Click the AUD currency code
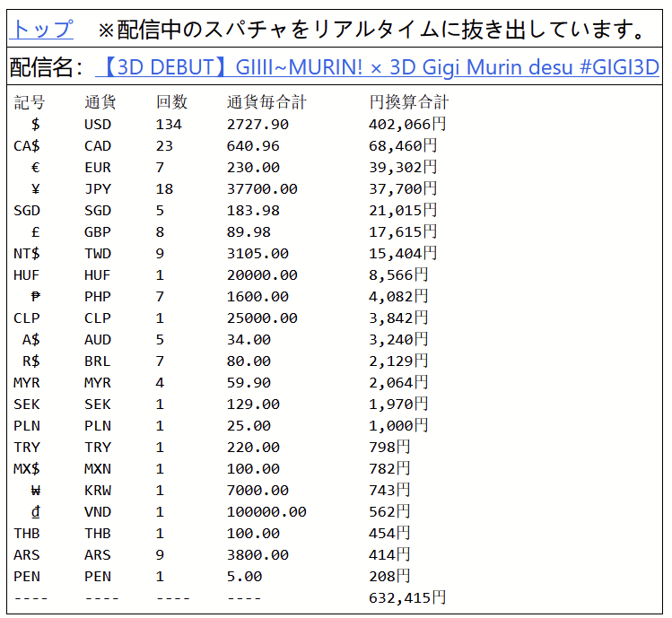This screenshot has height=618, width=672. 98,339
